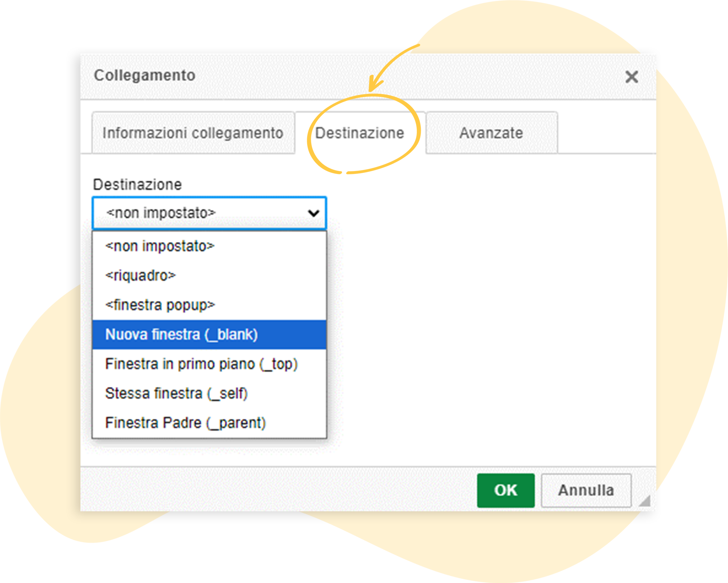Select Finestra in primo piano (_top)

tap(201, 364)
